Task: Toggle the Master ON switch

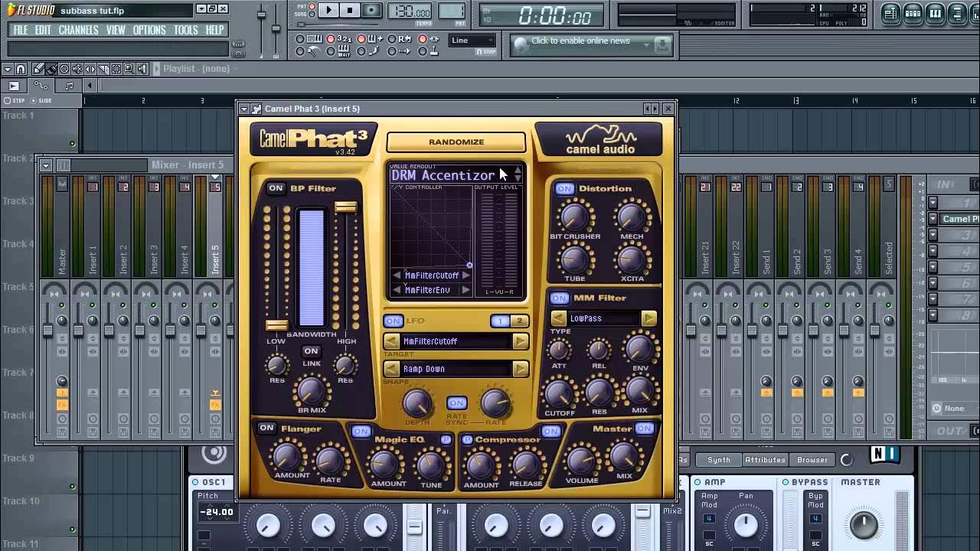Action: [645, 429]
